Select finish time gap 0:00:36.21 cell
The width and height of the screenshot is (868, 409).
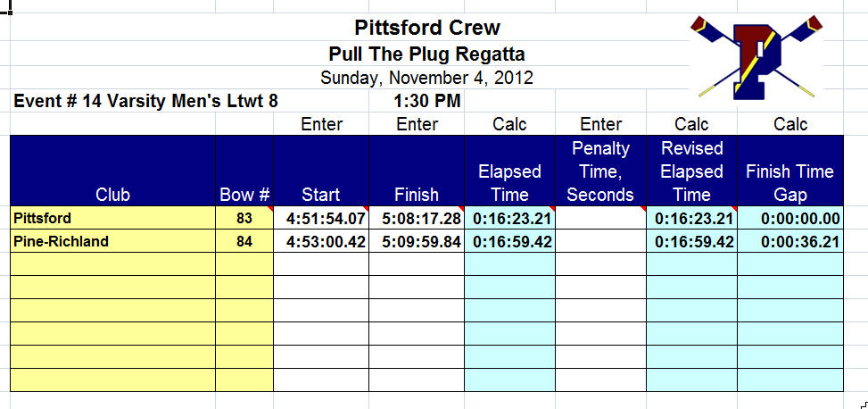pos(790,241)
